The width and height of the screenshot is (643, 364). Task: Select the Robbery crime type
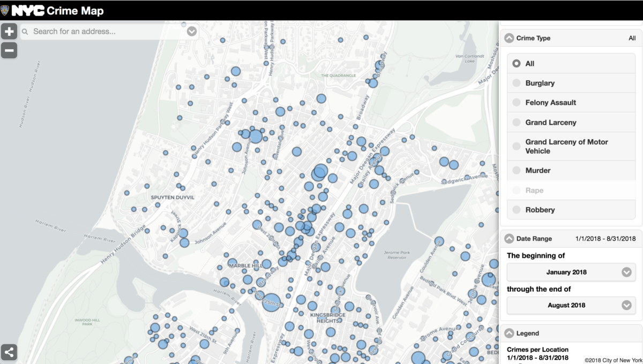[571, 210]
